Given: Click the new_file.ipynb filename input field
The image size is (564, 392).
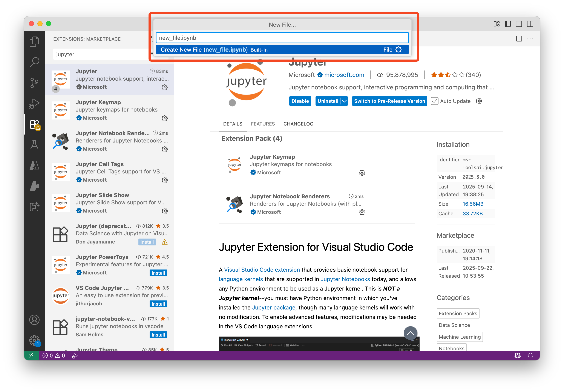Looking at the screenshot, I should coord(282,38).
